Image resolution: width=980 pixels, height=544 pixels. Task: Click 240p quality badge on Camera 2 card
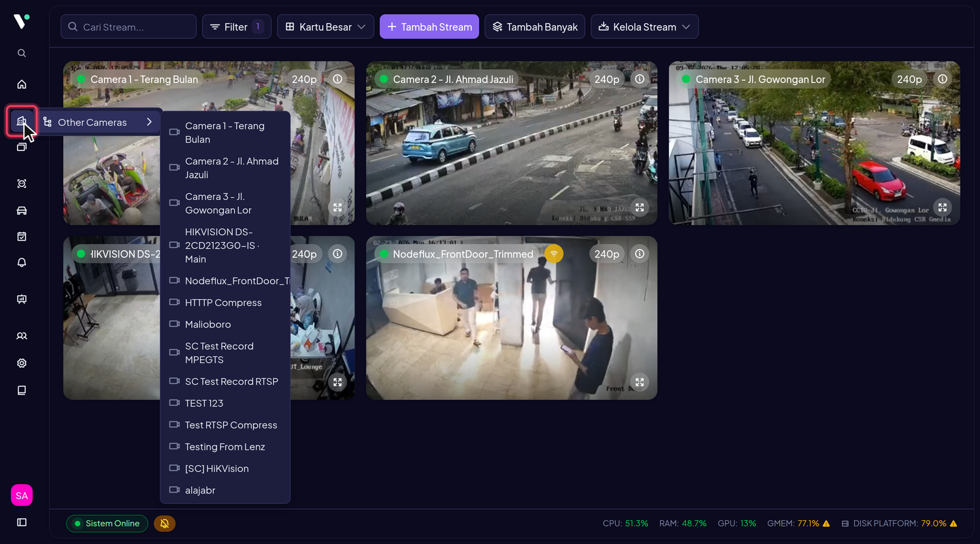606,80
